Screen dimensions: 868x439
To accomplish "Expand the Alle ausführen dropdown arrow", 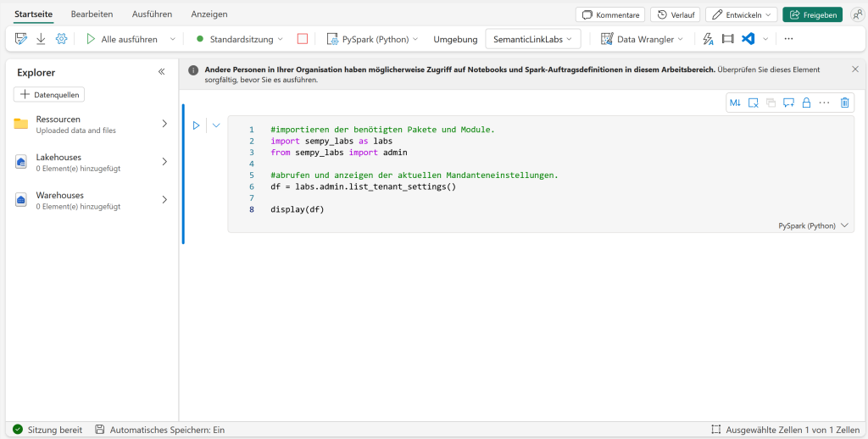I will [x=172, y=39].
